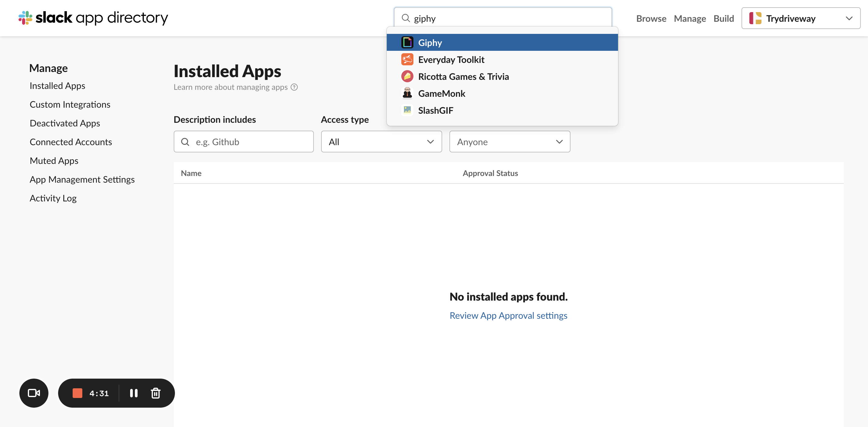Go to Installed Apps in sidebar

coord(57,86)
